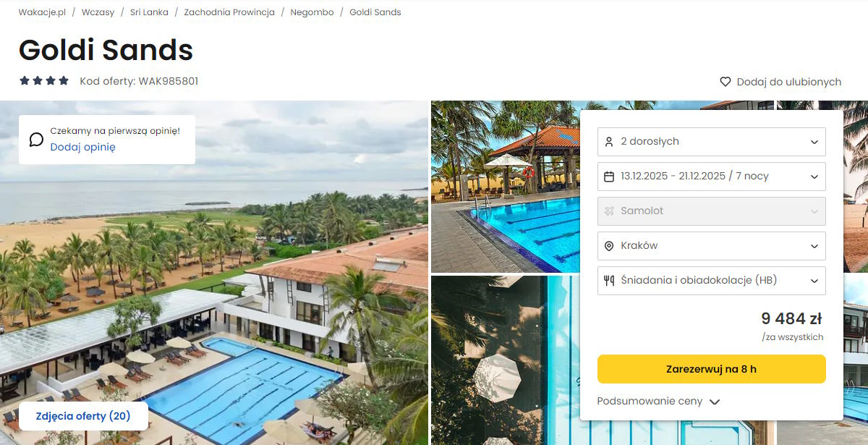Open Zdjęcia oferty (20) gallery
Screen dimensions: 868x445
(x=83, y=416)
